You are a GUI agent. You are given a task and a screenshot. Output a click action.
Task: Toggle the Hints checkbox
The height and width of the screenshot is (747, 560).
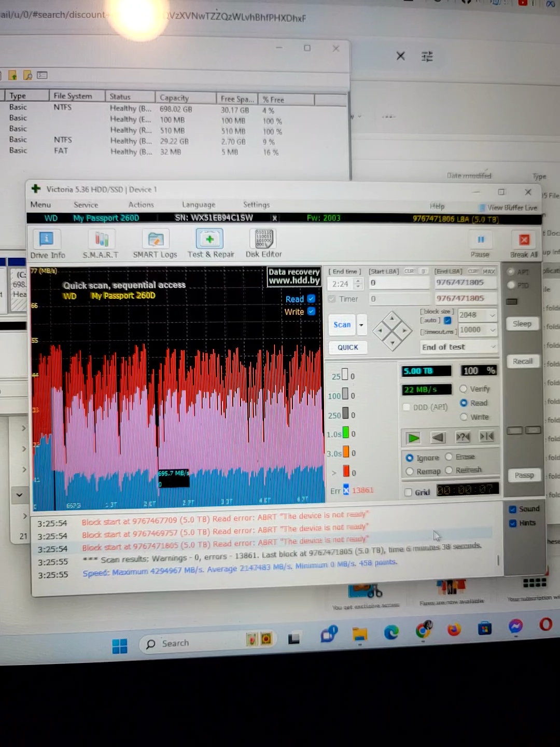512,523
